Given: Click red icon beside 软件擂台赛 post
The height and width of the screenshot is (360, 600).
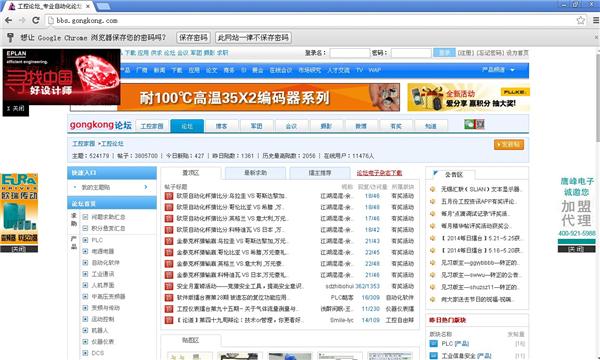Looking at the screenshot, I should click(x=169, y=298).
